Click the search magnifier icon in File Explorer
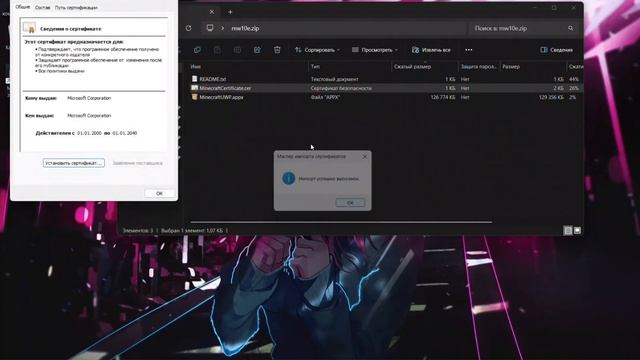The width and height of the screenshot is (640, 360). (571, 28)
